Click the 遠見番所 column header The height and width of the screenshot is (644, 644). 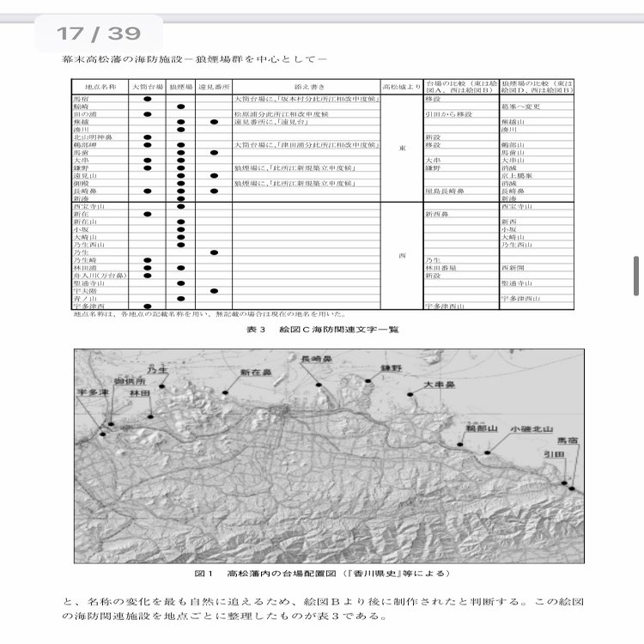(214, 87)
